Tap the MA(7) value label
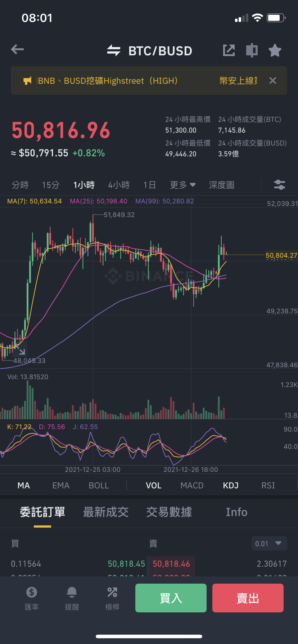The width and height of the screenshot is (298, 644). 35,201
